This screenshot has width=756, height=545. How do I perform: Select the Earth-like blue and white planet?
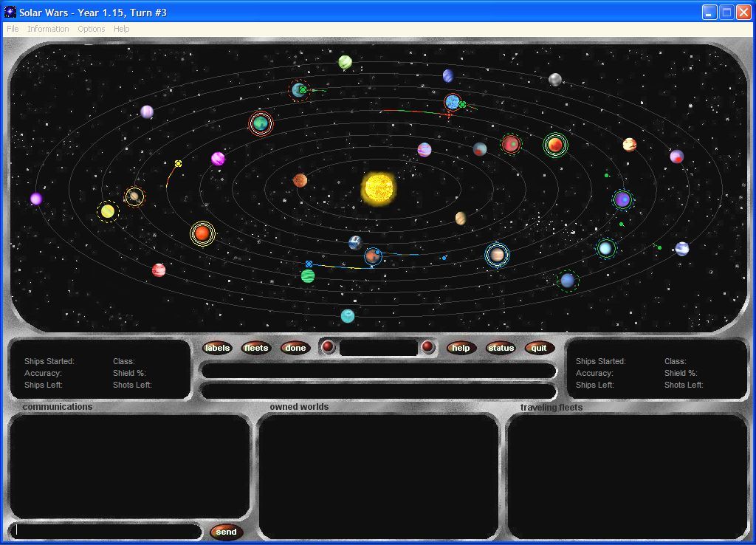tap(355, 242)
